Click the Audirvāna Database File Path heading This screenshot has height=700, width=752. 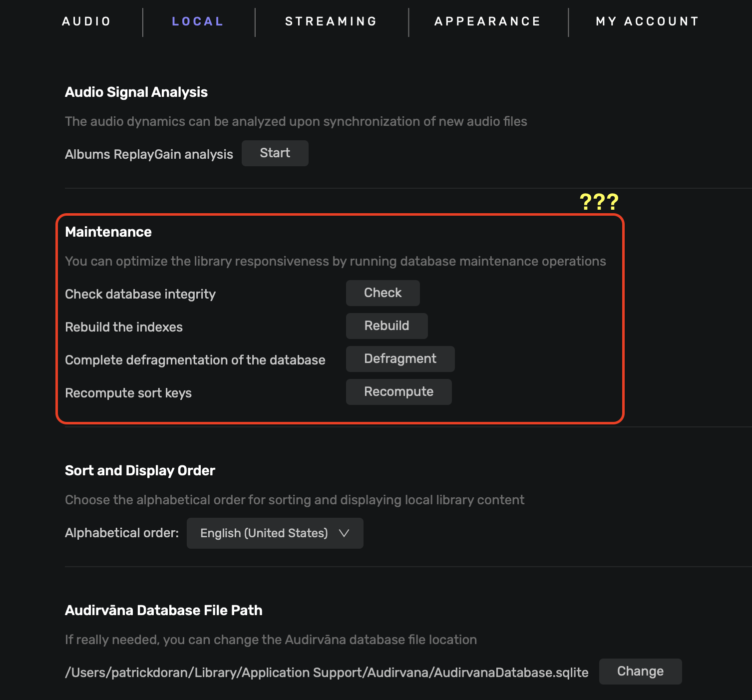pos(163,611)
